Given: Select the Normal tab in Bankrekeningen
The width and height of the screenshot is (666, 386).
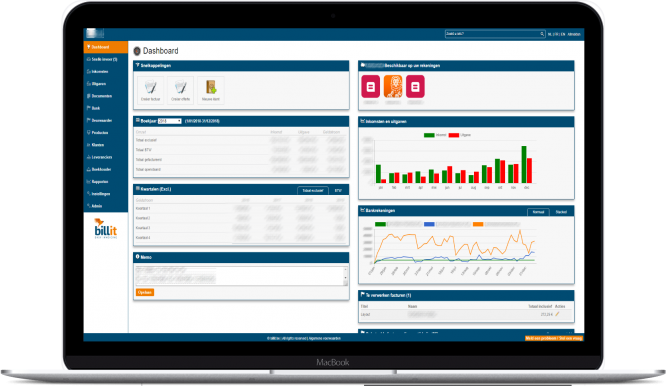Looking at the screenshot, I should coord(538,212).
